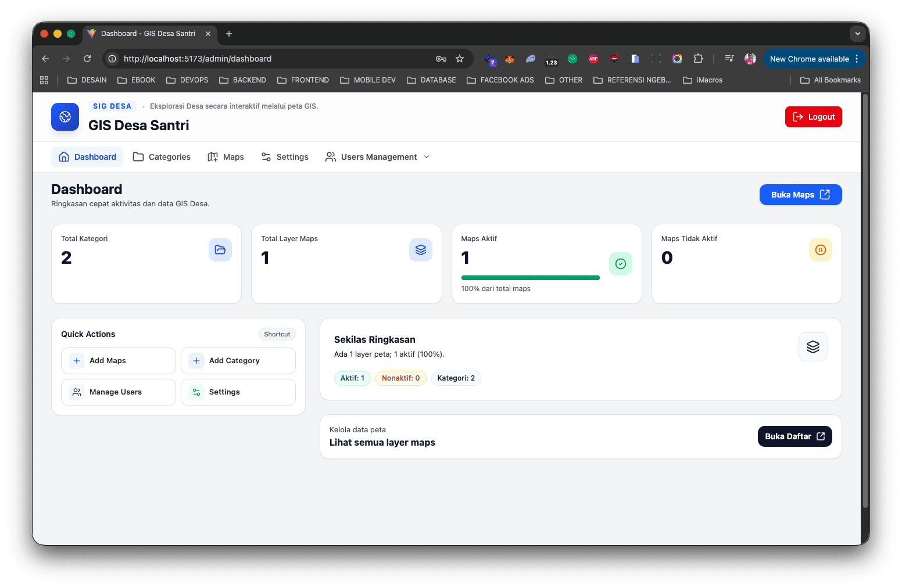902x588 pixels.
Task: Click the green checkmark icon in Maps Aktif
Action: [620, 264]
